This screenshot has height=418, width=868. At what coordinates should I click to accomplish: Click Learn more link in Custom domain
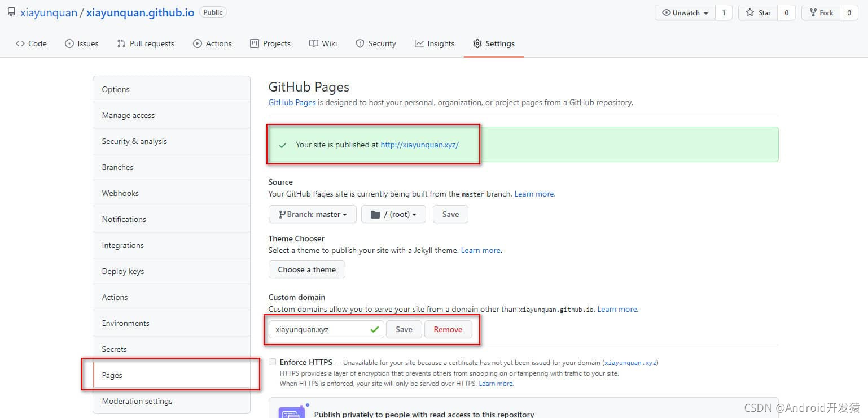[x=617, y=309]
